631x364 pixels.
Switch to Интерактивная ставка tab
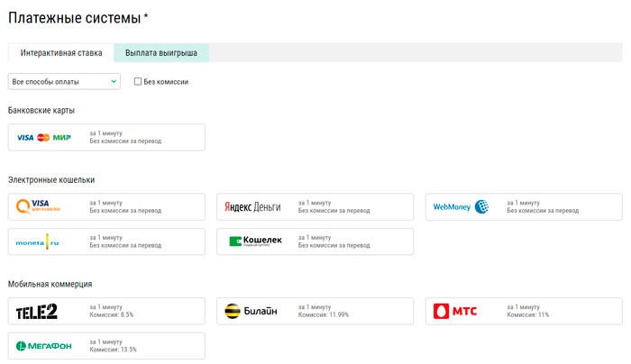click(61, 52)
